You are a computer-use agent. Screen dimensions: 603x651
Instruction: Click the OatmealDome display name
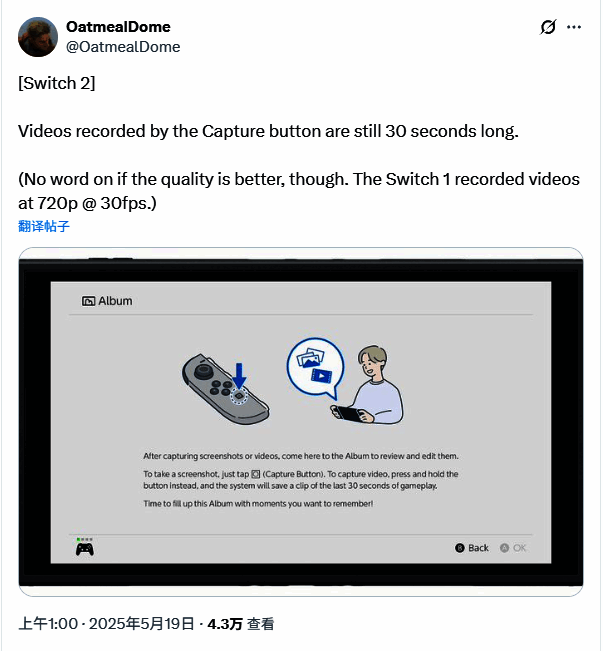pyautogui.click(x=117, y=26)
